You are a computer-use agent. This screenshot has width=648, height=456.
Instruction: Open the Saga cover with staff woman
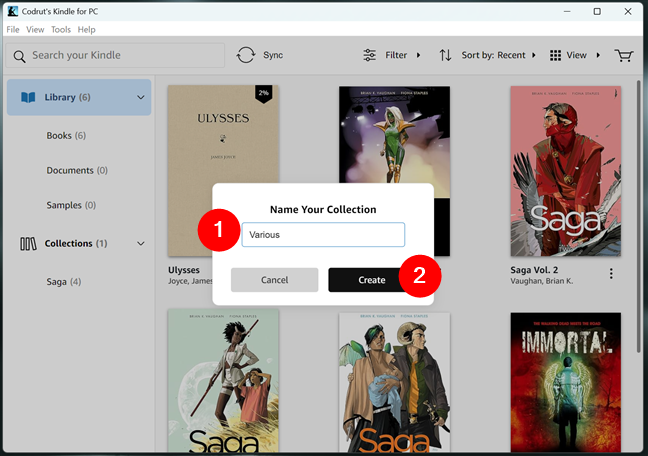point(223,380)
